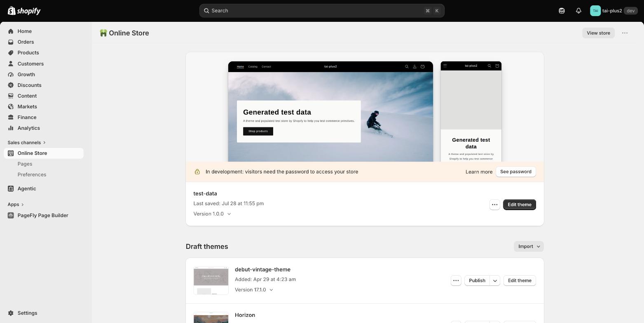Image resolution: width=644 pixels, height=323 pixels.
Task: Click the Content icon in sidebar
Action: pos(11,96)
